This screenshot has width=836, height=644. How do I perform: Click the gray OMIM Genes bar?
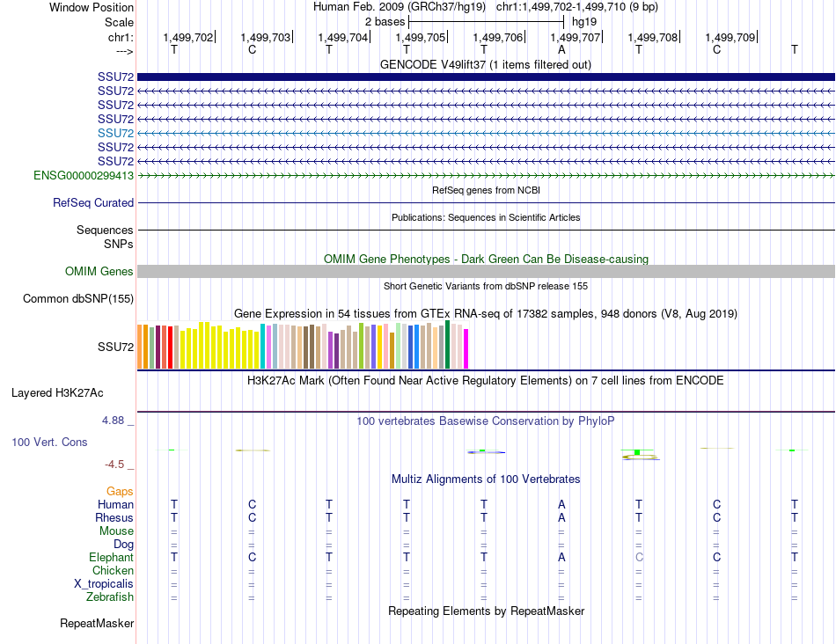pos(486,271)
